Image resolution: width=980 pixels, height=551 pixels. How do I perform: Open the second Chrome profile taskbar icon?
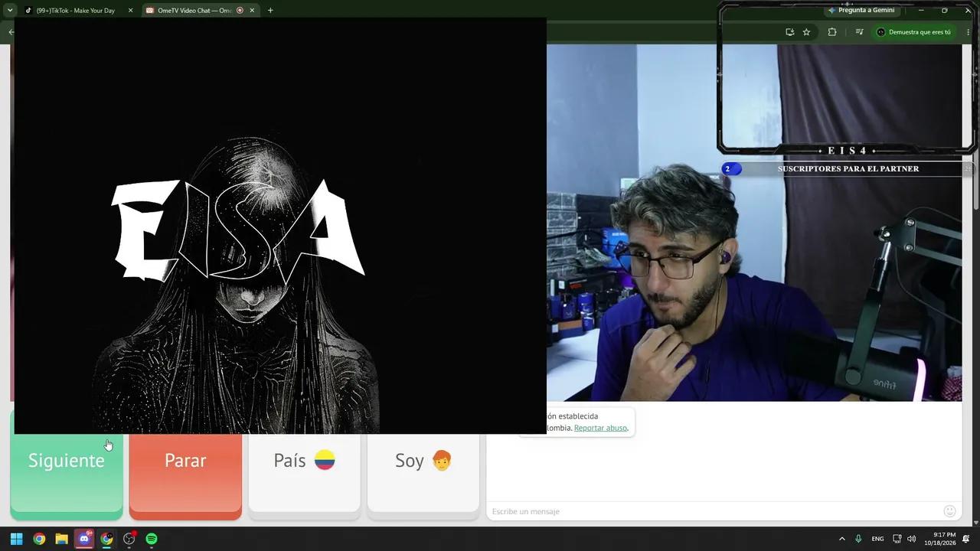106,539
